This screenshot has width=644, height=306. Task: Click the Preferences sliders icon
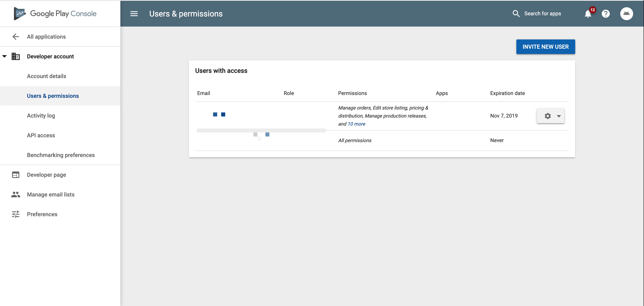15,214
